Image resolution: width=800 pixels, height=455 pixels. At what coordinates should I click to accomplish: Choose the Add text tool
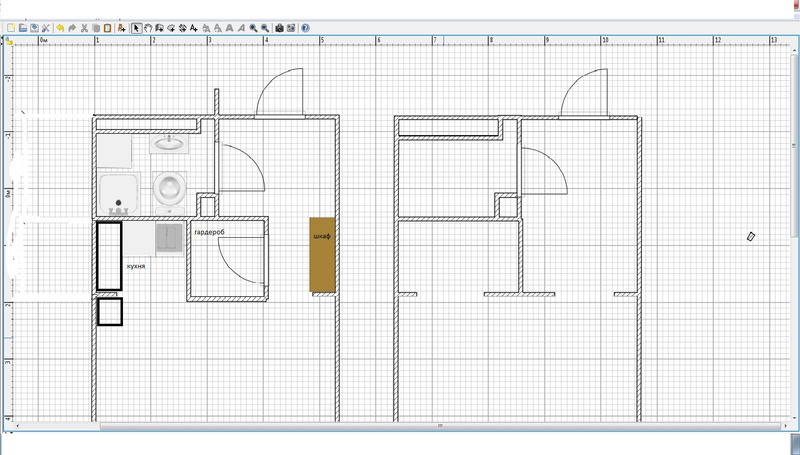[194, 28]
